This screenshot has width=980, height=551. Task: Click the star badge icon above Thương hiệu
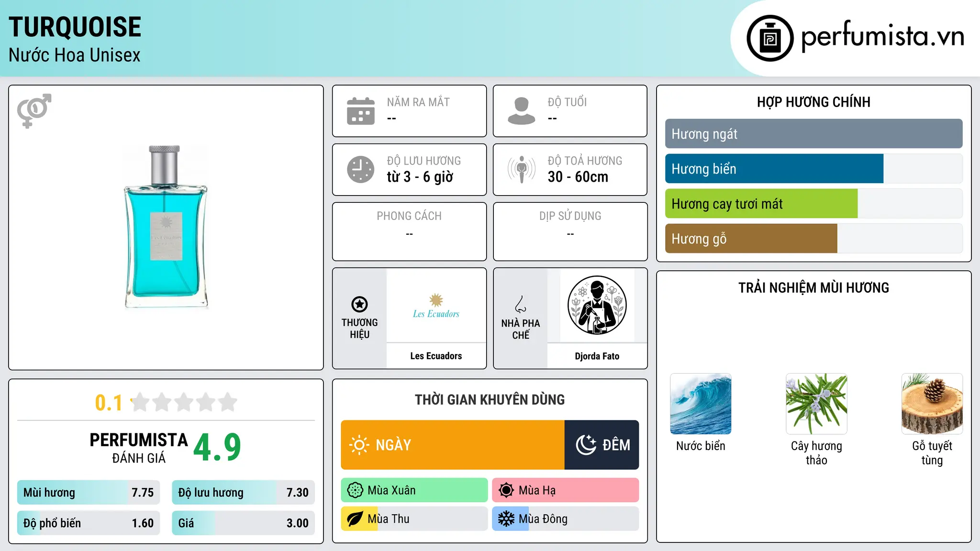coord(359,304)
